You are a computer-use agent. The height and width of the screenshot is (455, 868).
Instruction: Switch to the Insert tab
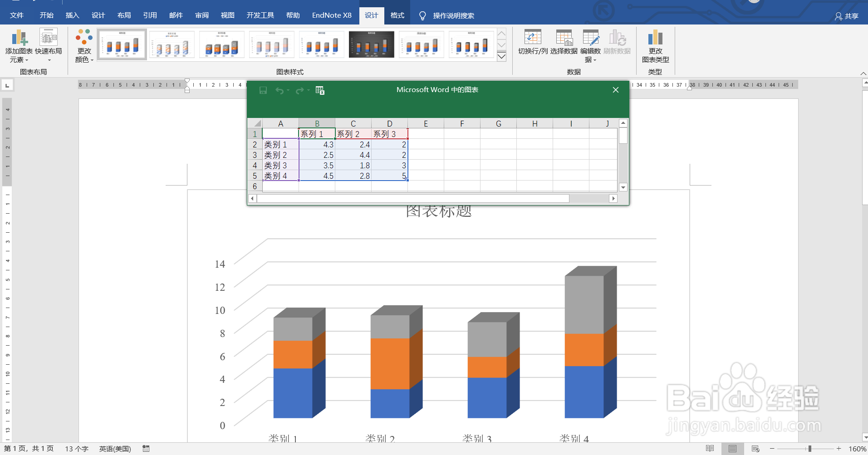click(72, 15)
